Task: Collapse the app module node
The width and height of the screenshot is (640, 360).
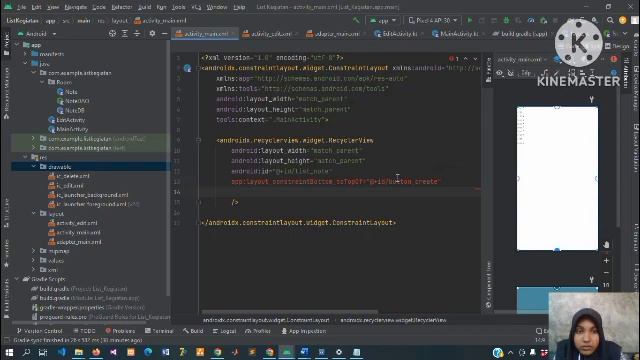Action: [x=17, y=45]
